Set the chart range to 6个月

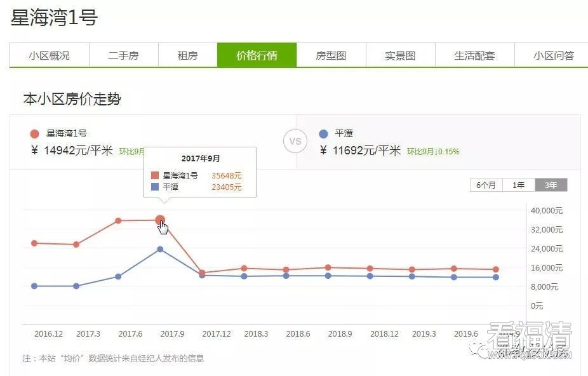486,185
